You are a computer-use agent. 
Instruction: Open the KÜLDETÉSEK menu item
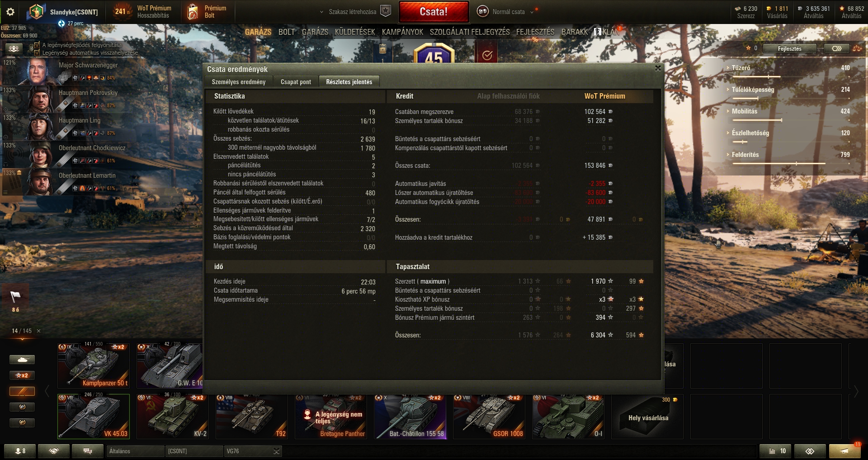[355, 32]
